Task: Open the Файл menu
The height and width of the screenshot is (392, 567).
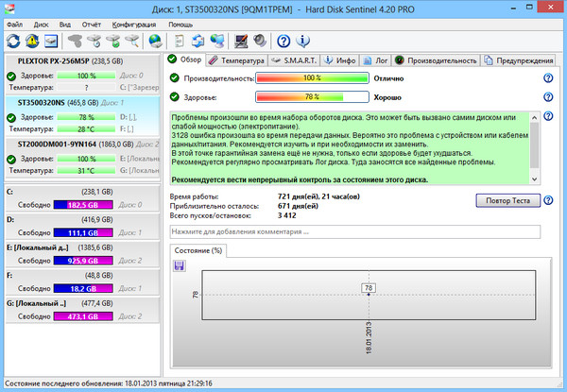Action: 14,23
